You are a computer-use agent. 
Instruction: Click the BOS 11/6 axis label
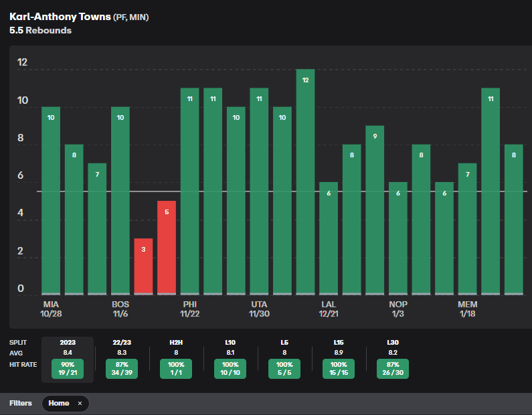click(120, 309)
